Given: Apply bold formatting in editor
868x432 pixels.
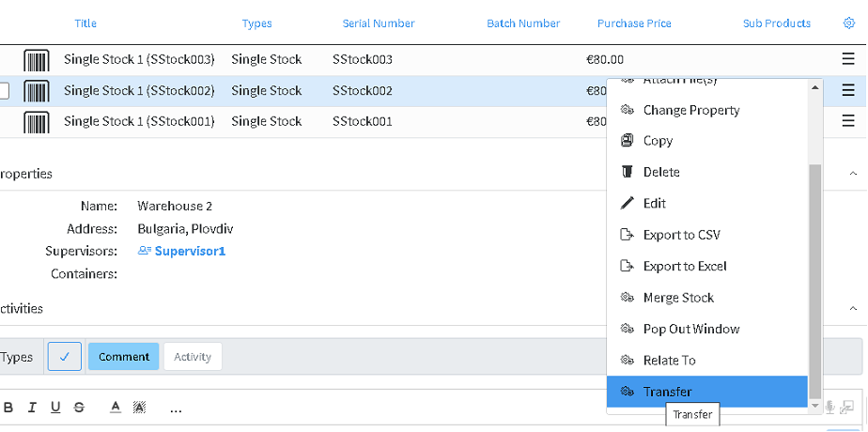Looking at the screenshot, I should point(8,409).
